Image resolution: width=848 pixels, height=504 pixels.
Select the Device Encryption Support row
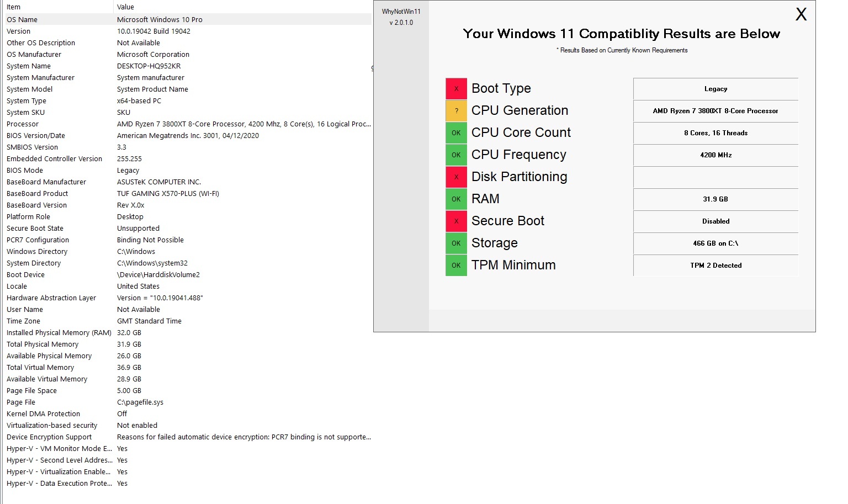click(x=187, y=437)
